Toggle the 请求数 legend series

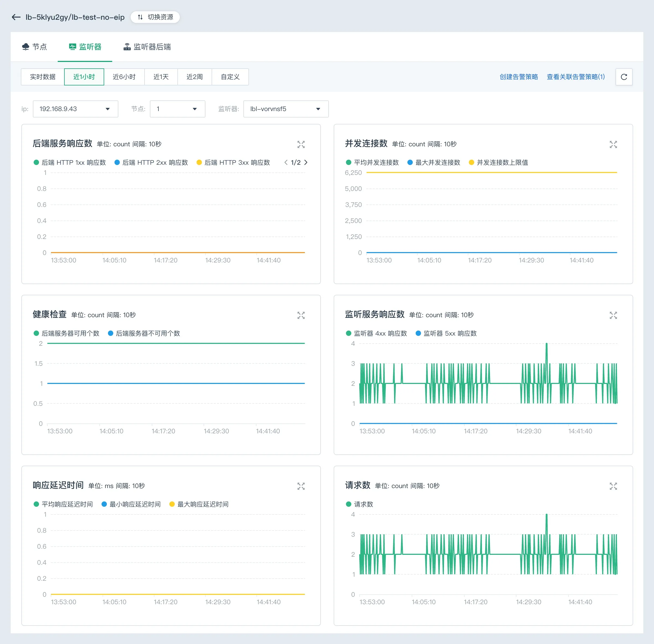(x=360, y=504)
